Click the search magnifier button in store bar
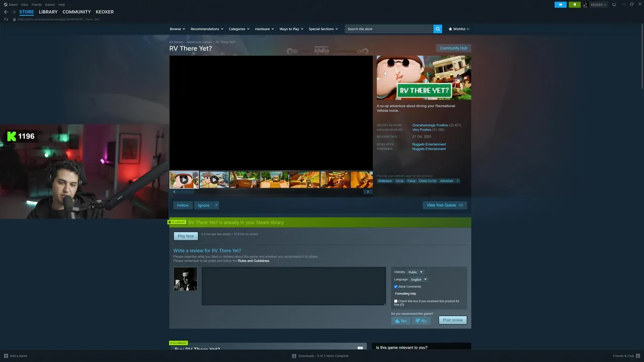 pos(438,29)
